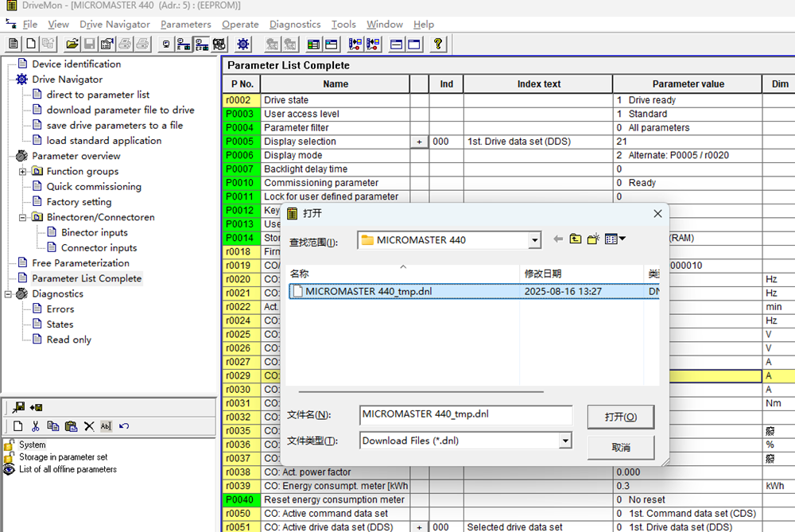Click the lined document icon starting the main toolbar
Image resolution: width=795 pixels, height=532 pixels.
coord(14,44)
